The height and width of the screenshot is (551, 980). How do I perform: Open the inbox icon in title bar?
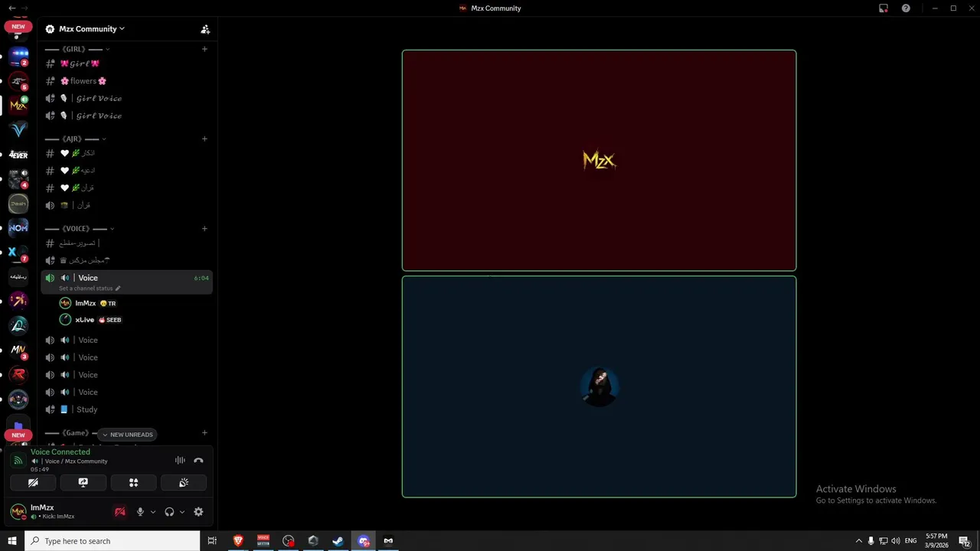[x=884, y=8]
